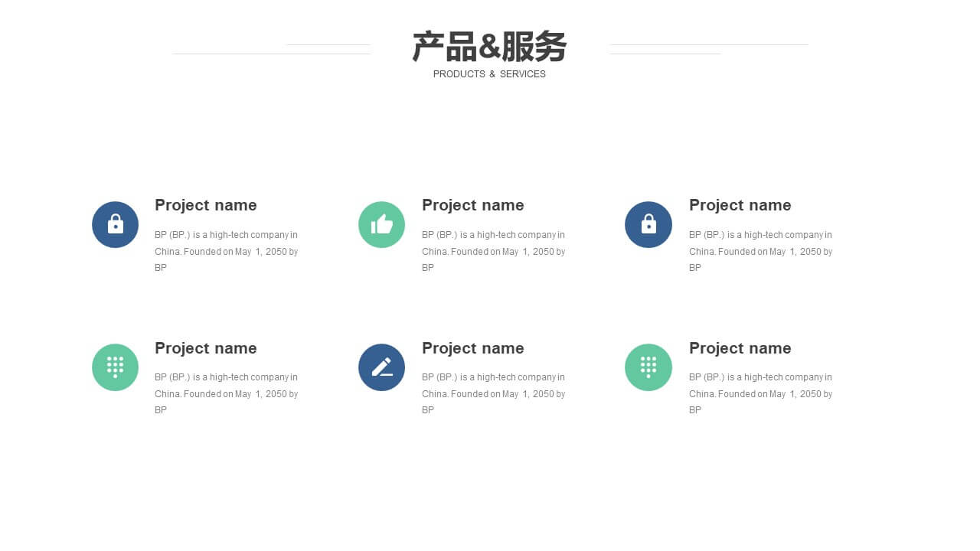Select the 产品&服务 slide title
The height and width of the screenshot is (551, 980).
point(489,47)
